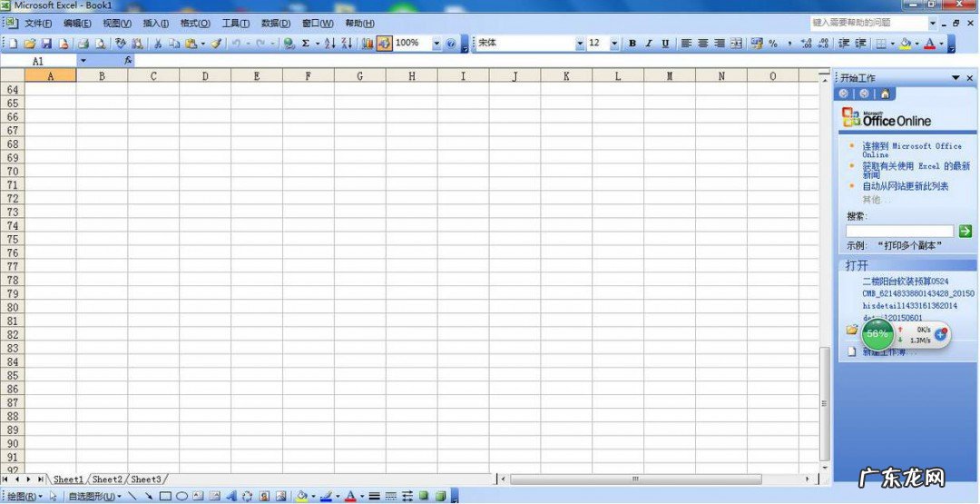Open the 数据(D) menu
The image size is (980, 504).
click(x=276, y=23)
